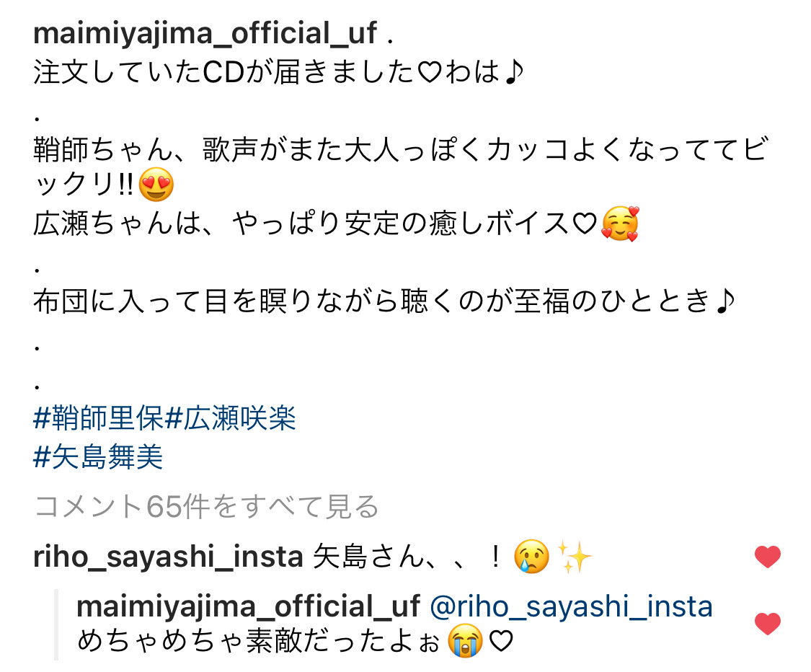Tap the crying face emoji in riho's comment

pos(532,557)
